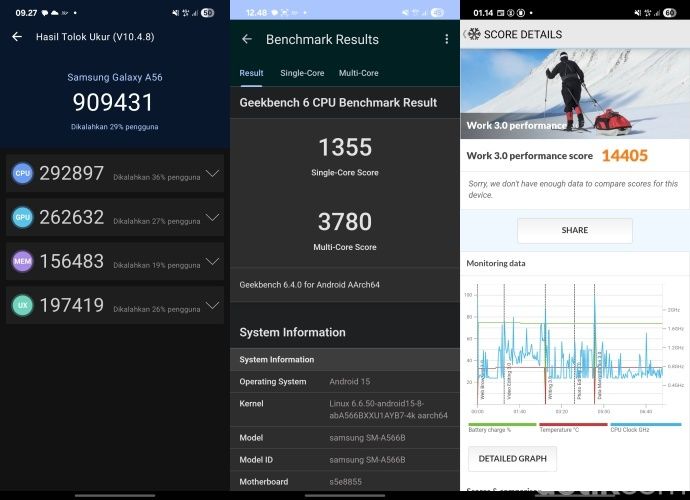Tap the Monitoring data graph

point(575,346)
